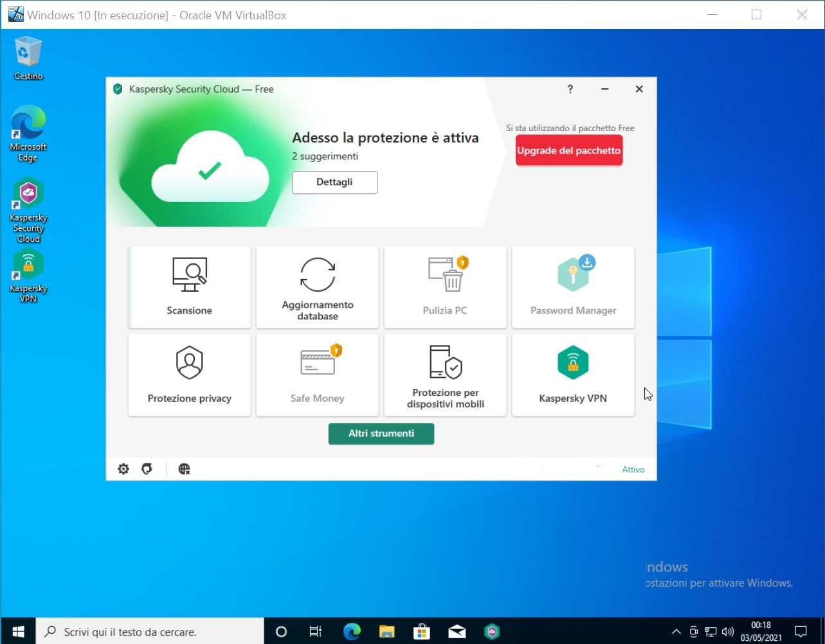This screenshot has width=825, height=644.
Task: Click the network tray icon
Action: tap(711, 631)
